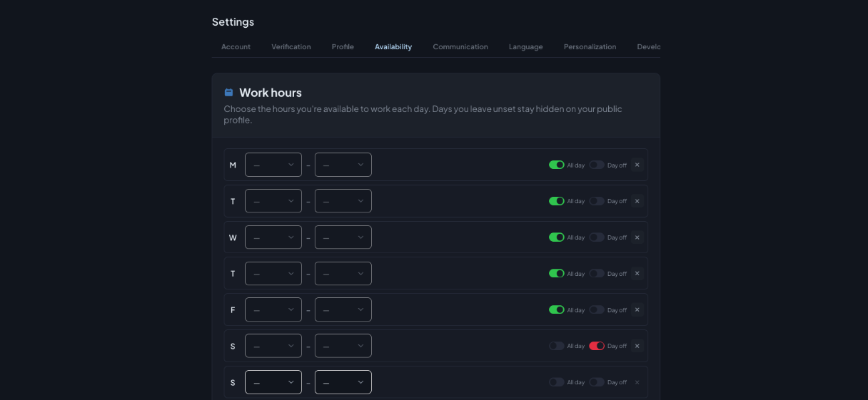The image size is (868, 400).
Task: Click the dimmed X on Sunday row
Action: [x=637, y=382]
